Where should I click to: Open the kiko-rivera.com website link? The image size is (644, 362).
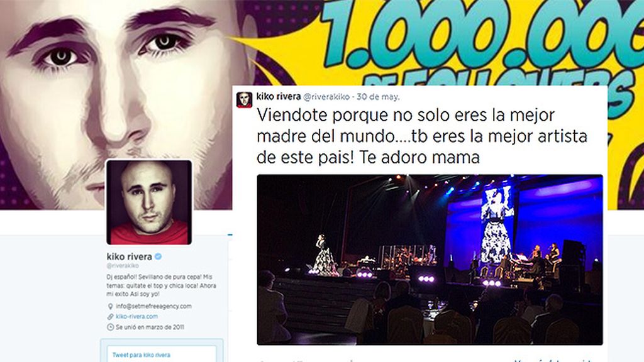[136, 317]
